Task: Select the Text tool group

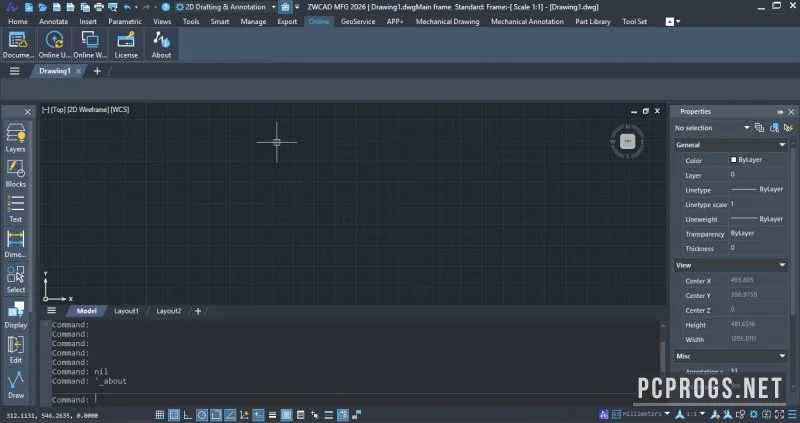Action: pos(15,208)
